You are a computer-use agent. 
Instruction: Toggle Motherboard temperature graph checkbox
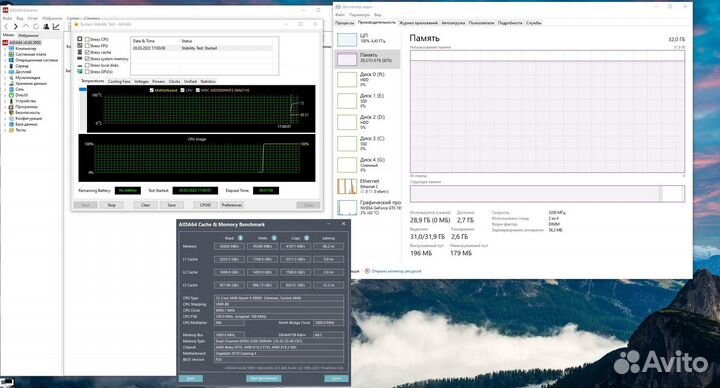click(x=152, y=90)
